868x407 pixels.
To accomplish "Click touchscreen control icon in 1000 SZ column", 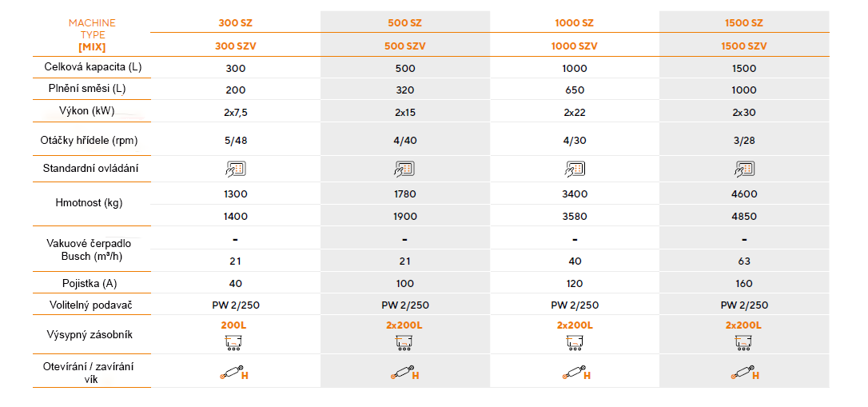I will (575, 169).
